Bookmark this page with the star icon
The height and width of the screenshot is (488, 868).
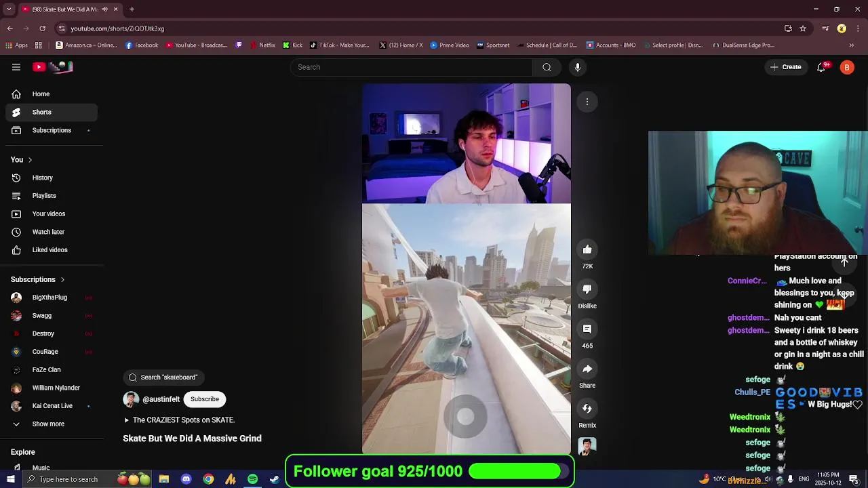click(x=803, y=28)
